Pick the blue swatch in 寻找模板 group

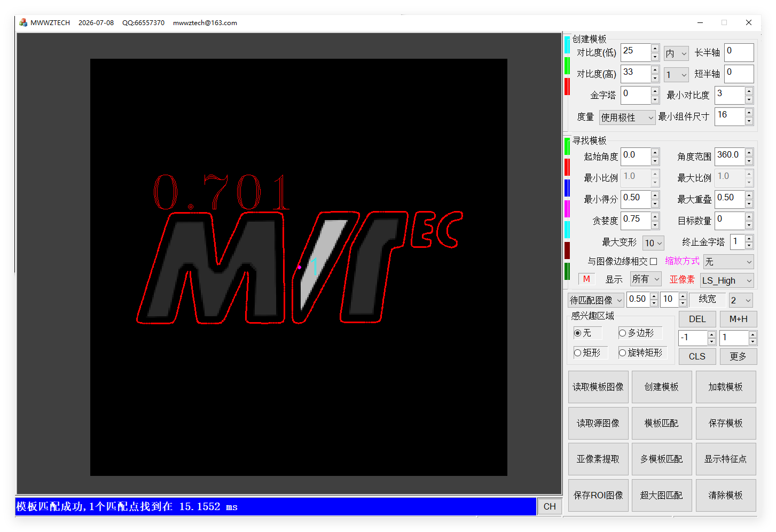point(567,188)
